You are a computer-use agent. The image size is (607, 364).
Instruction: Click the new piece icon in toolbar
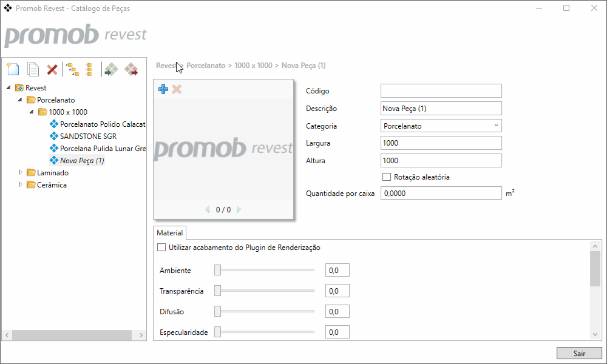click(x=13, y=69)
